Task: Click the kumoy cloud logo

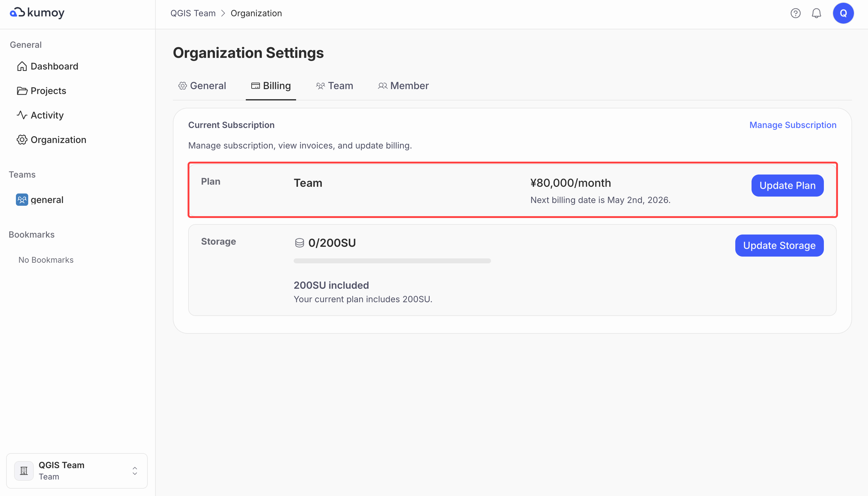Action: click(x=17, y=13)
